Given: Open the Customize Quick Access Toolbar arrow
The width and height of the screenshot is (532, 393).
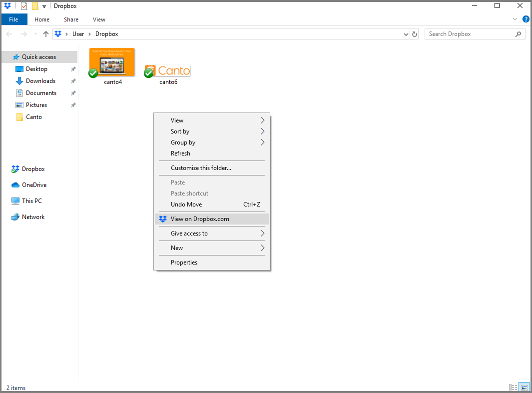Looking at the screenshot, I should (44, 6).
